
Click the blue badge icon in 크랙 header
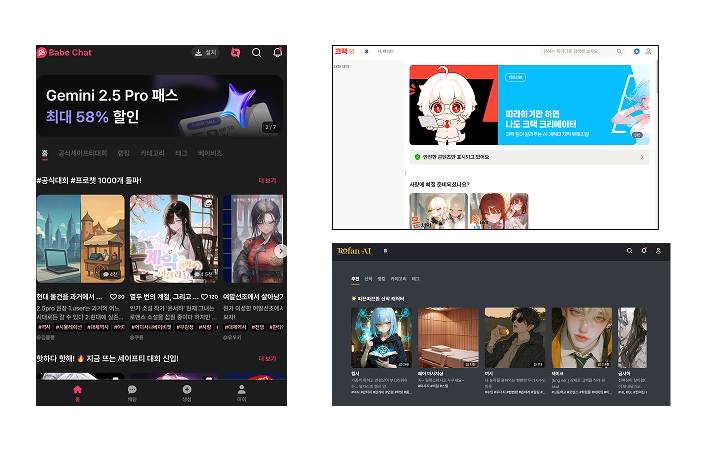(x=637, y=51)
